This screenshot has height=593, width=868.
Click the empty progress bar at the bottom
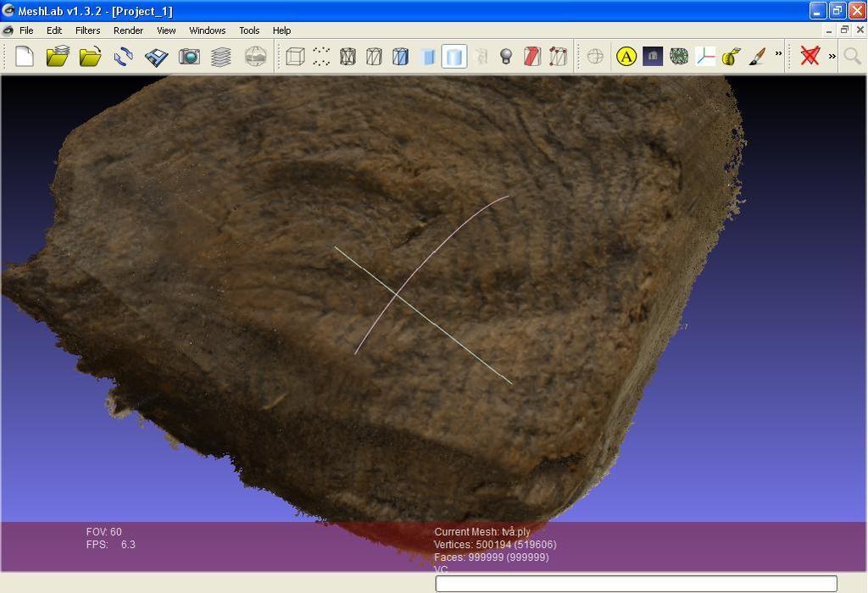[x=636, y=584]
